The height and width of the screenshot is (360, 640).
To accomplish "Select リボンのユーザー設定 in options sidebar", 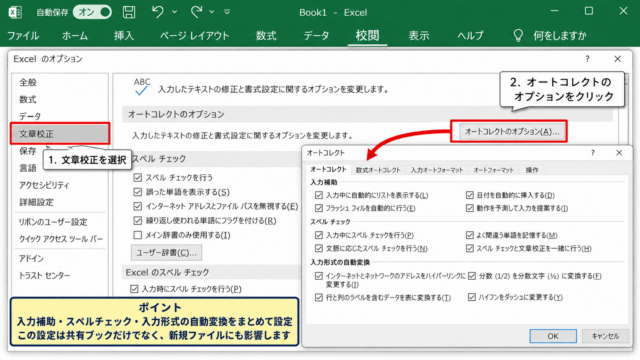I will click(x=53, y=222).
